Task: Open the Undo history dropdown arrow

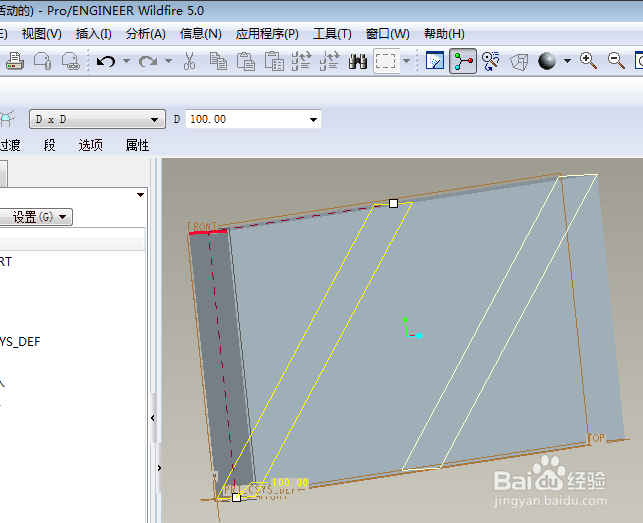Action: 126,61
